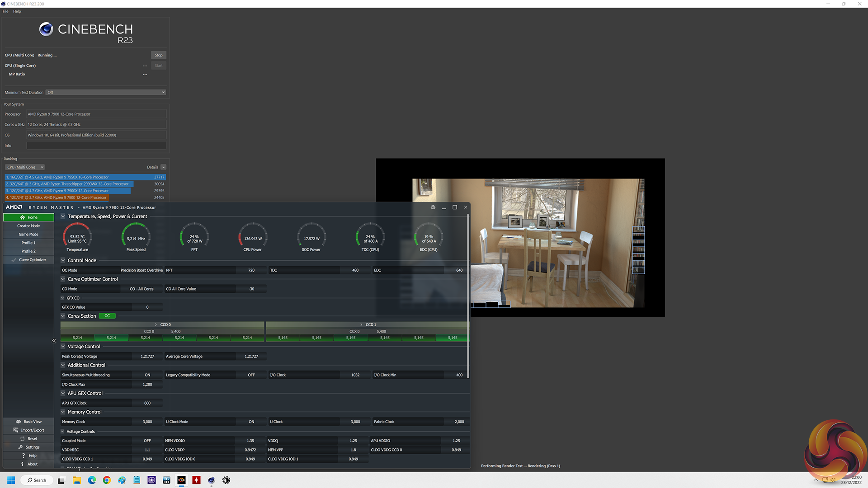Toggle the Cores Section OC switch
Screen dimensions: 868x488
[107, 316]
